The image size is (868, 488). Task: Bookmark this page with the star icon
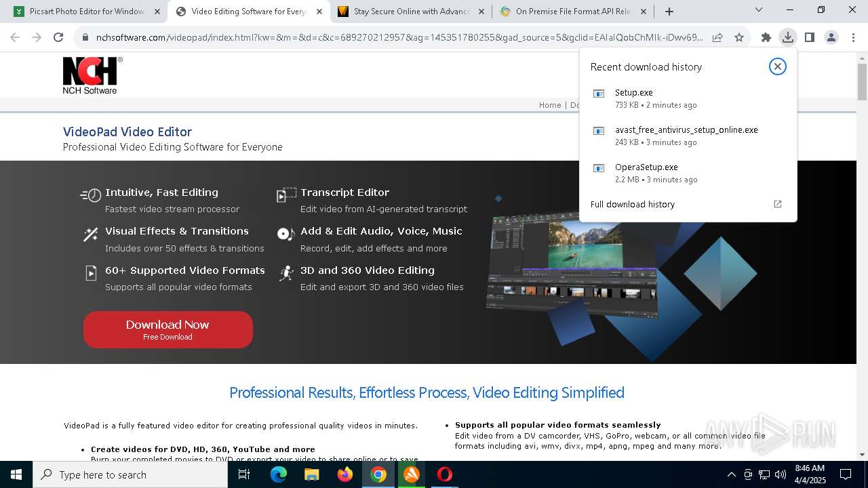(739, 37)
